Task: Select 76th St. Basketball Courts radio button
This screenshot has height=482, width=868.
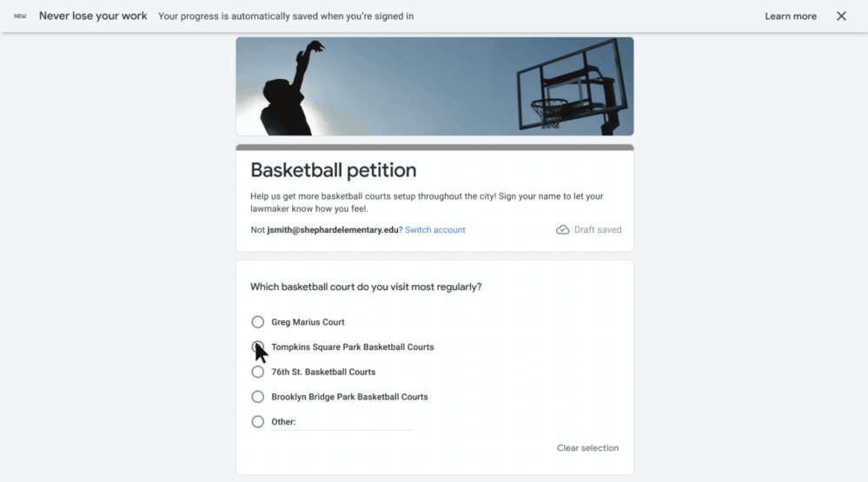Action: point(257,372)
